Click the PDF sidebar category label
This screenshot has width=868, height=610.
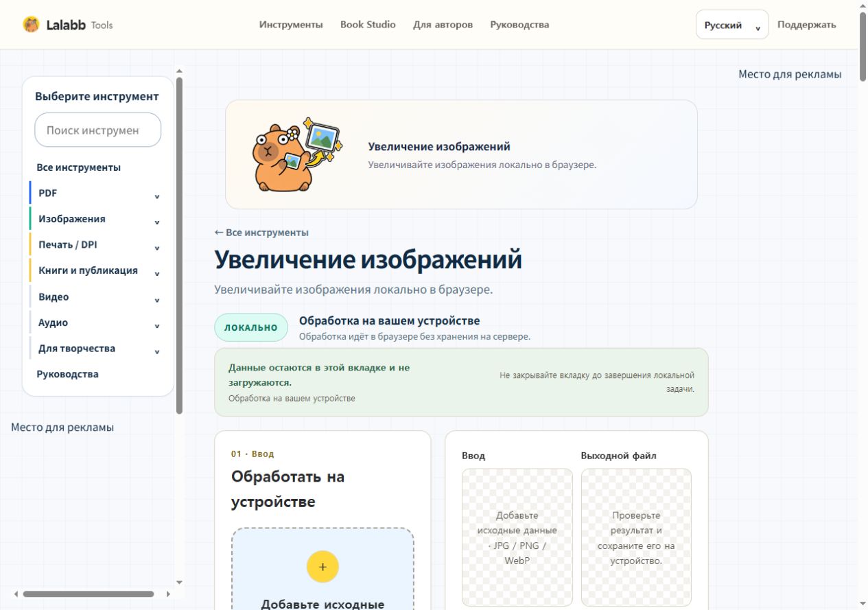(47, 193)
